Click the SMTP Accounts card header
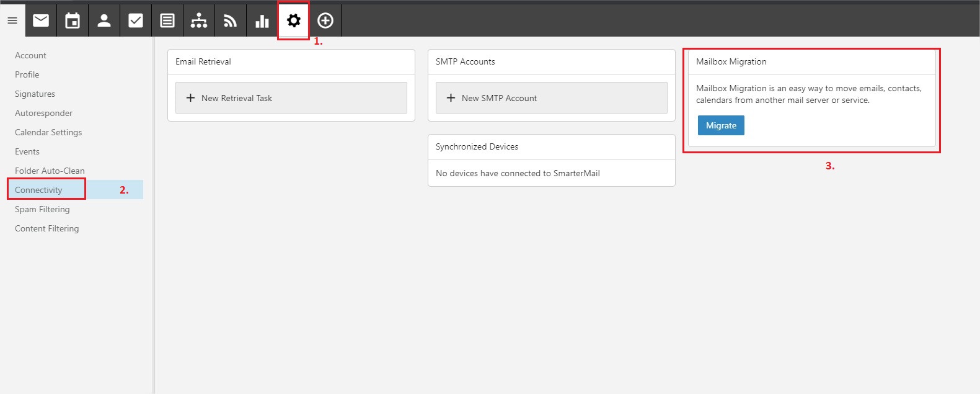 552,62
